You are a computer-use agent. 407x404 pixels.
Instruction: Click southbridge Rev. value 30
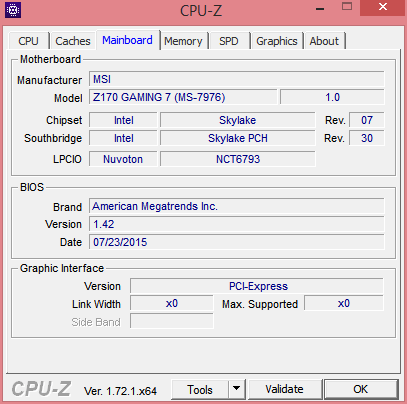click(367, 138)
